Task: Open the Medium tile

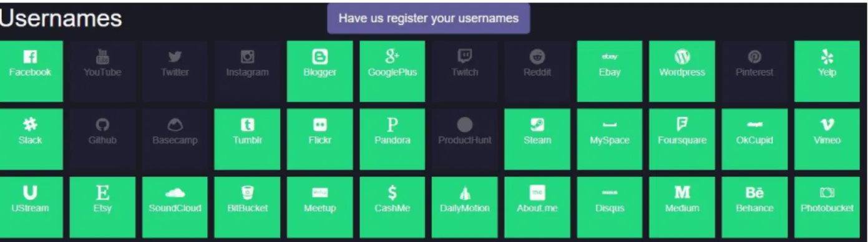Action: click(682, 207)
